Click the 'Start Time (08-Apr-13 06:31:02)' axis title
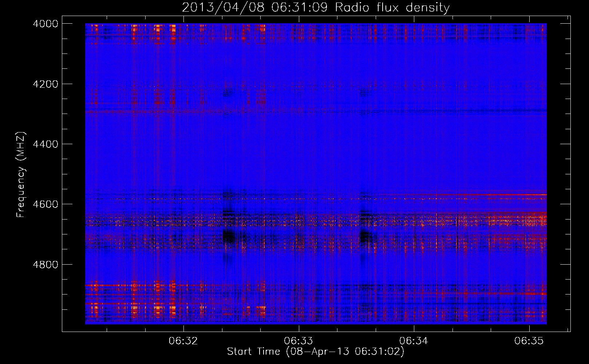The image size is (589, 364). pos(316,352)
